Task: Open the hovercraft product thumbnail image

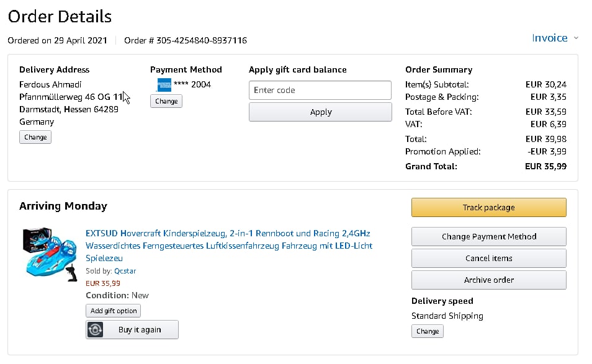Action: click(51, 254)
